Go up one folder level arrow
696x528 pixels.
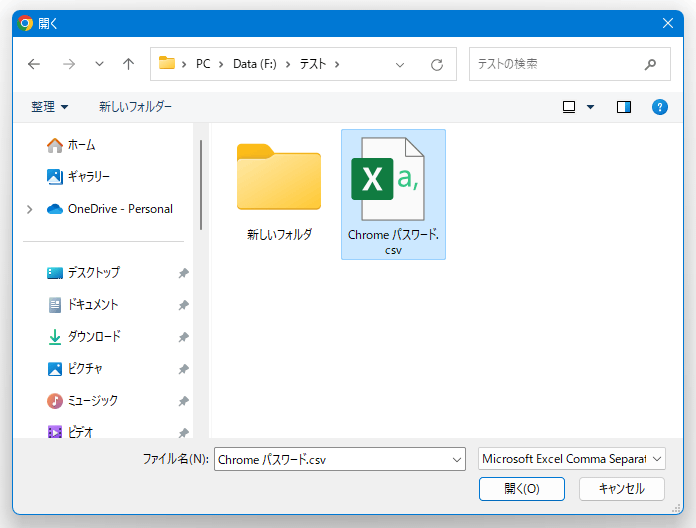(128, 64)
